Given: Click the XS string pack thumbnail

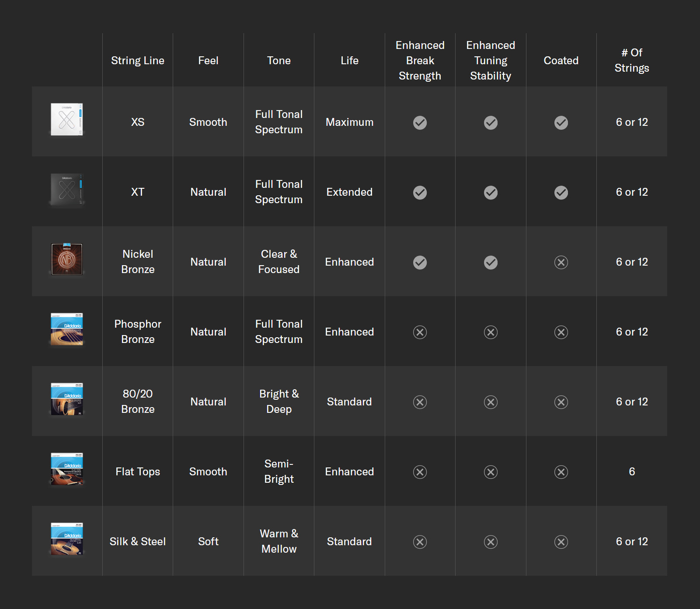Looking at the screenshot, I should (x=66, y=119).
